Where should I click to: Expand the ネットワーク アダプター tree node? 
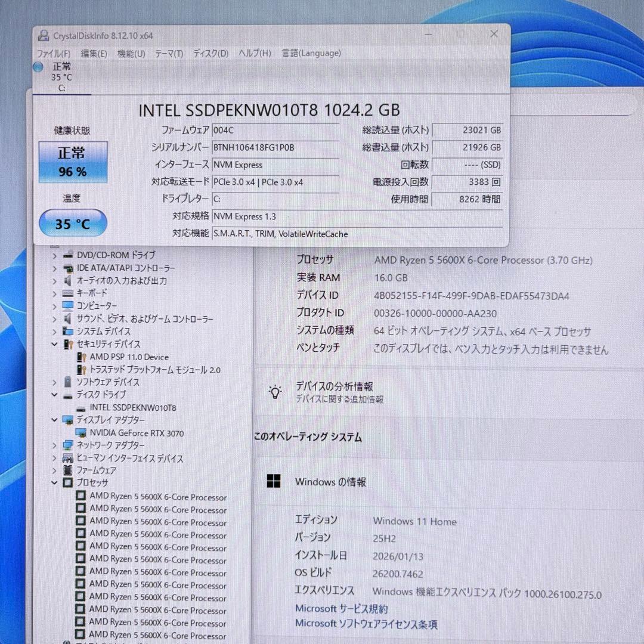pyautogui.click(x=54, y=445)
